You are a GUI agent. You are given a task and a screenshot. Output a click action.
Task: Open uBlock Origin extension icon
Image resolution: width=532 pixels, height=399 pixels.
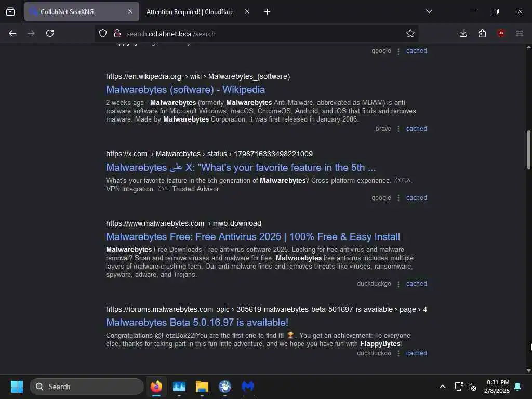(501, 33)
